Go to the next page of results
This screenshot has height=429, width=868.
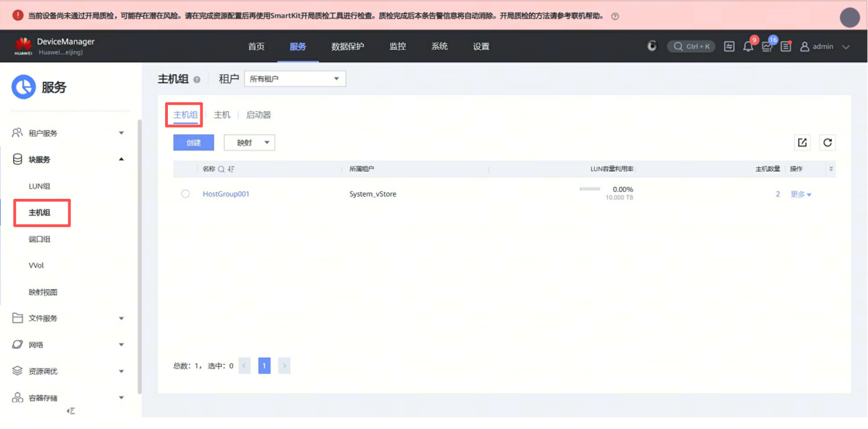284,366
